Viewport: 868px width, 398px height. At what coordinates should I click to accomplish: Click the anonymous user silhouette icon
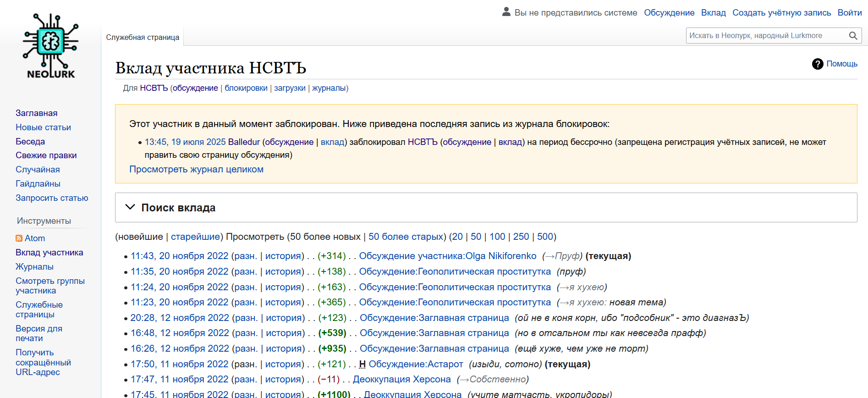click(x=506, y=12)
